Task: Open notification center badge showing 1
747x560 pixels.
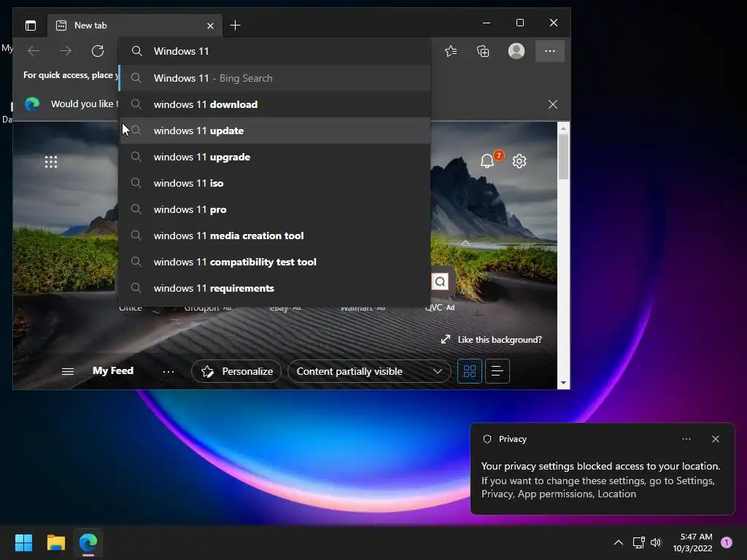Action: pos(727,542)
